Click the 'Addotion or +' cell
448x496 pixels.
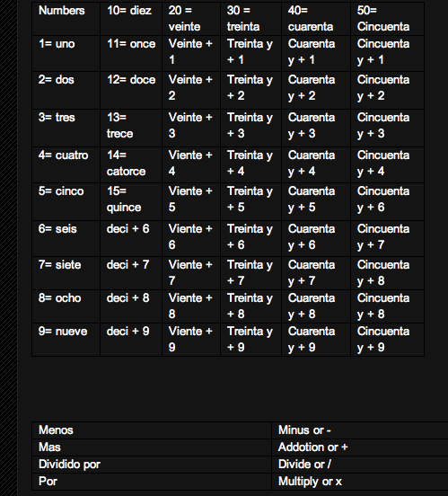click(360, 447)
